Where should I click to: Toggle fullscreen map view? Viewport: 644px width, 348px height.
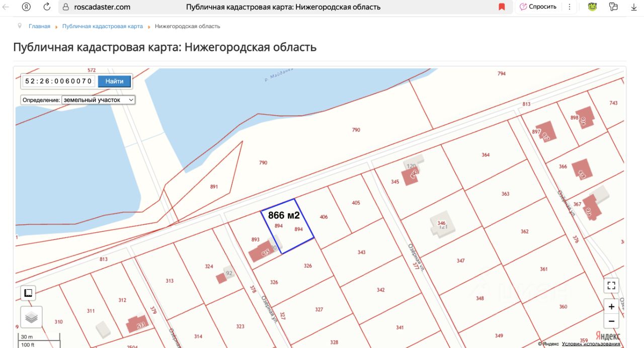pyautogui.click(x=611, y=286)
